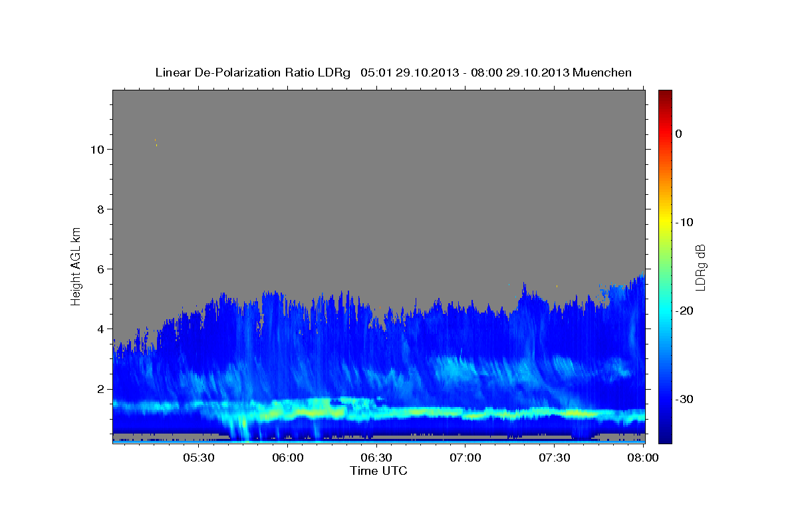Image resolution: width=798 pixels, height=532 pixels.
Task: Click the colorbar value -20 label
Action: [684, 311]
